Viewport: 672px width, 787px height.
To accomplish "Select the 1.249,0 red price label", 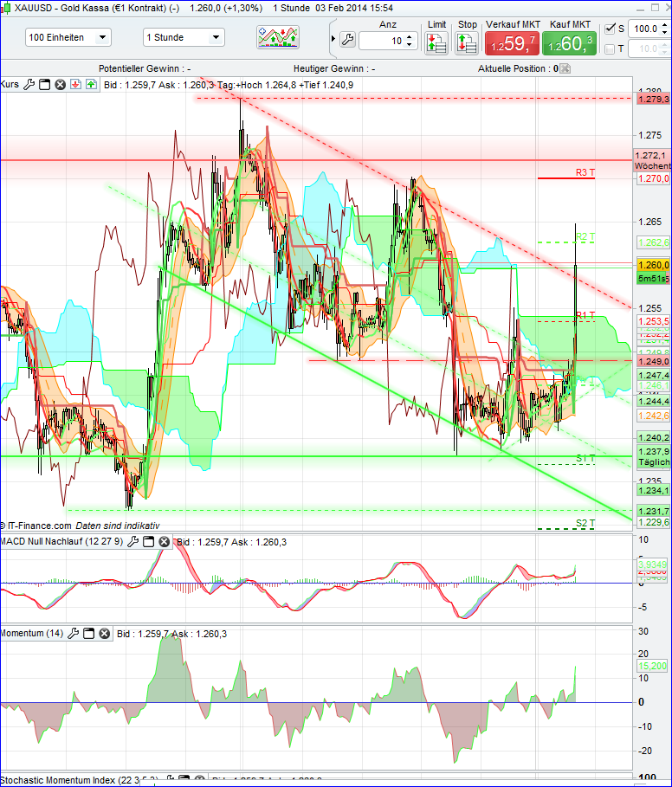I will click(653, 361).
